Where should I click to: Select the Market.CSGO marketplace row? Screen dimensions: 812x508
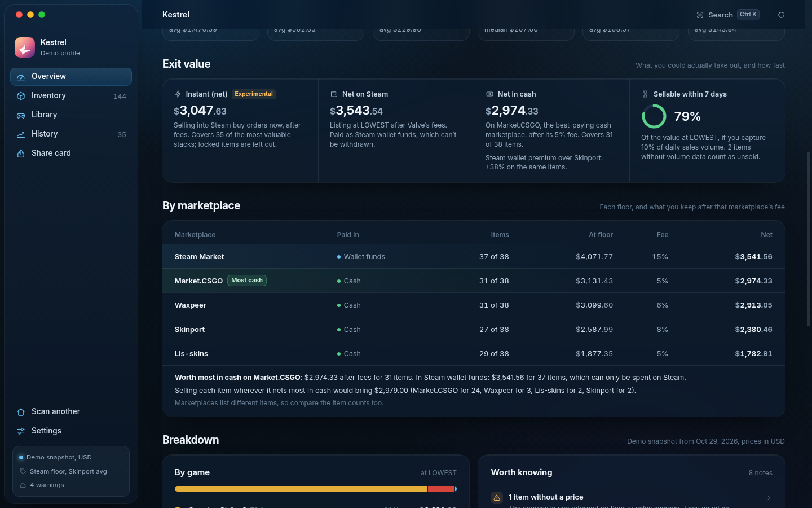pyautogui.click(x=474, y=281)
